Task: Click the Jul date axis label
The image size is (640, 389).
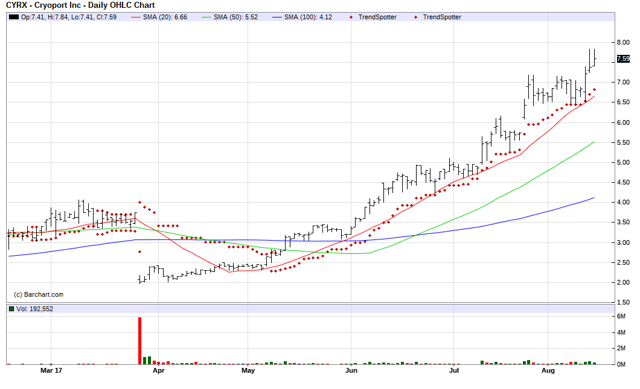Action: pos(454,370)
